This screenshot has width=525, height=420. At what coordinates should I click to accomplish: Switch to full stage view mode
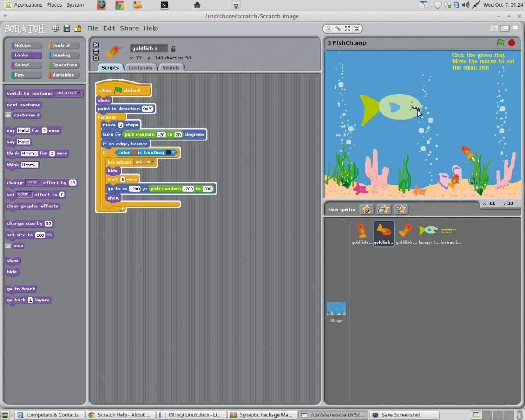point(504,28)
